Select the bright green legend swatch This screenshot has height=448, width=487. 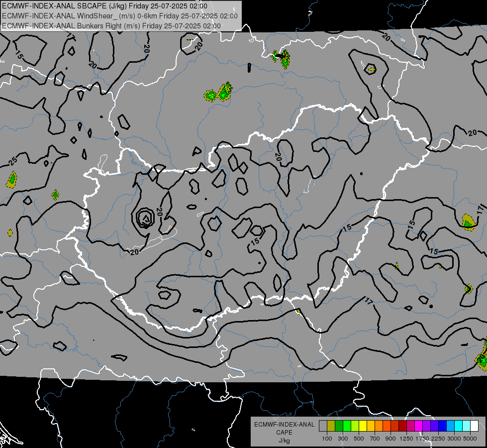(x=347, y=426)
